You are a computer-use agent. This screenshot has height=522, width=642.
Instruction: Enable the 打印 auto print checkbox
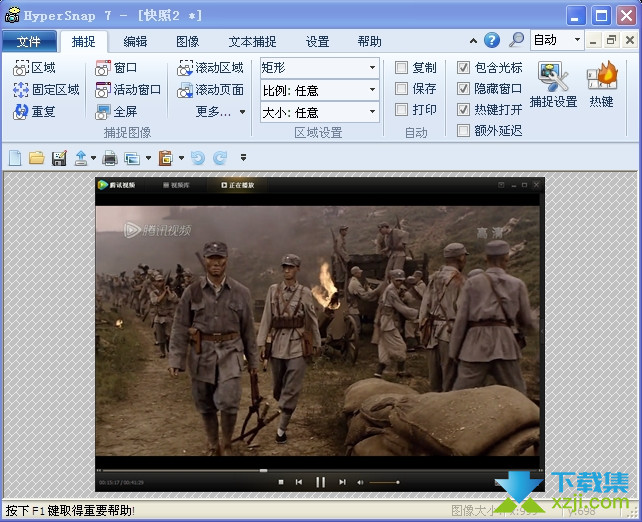click(x=401, y=109)
